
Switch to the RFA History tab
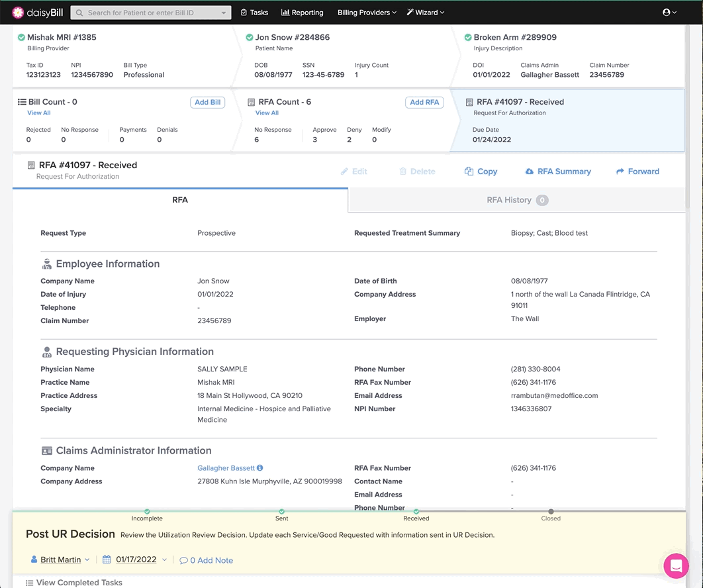[x=517, y=200]
